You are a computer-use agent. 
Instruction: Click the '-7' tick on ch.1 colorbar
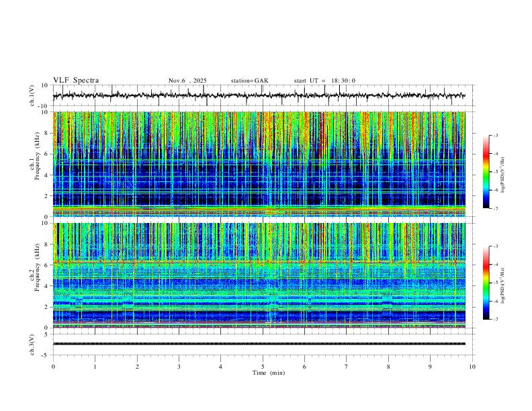(x=495, y=208)
